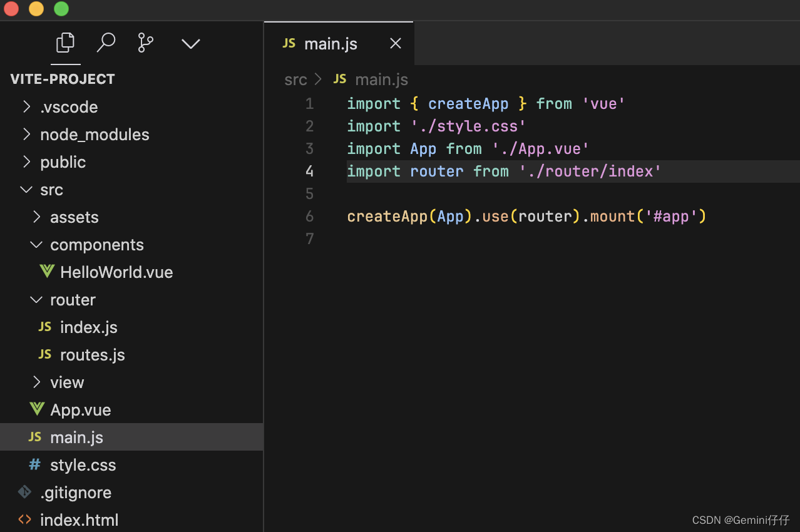Click the './App.vue' string on line 3

tap(541, 148)
